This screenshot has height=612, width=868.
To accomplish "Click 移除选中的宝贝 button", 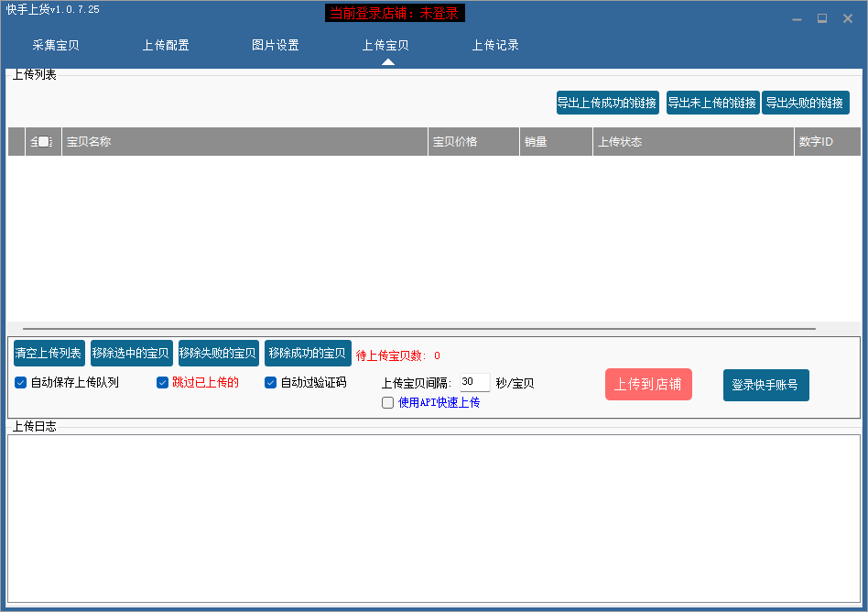I will coord(131,354).
